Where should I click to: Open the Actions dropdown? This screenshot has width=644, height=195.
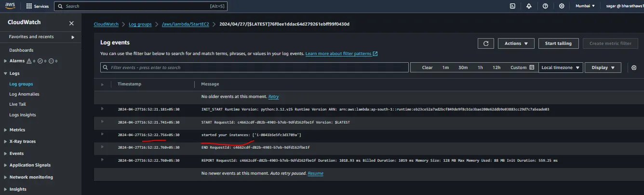[x=516, y=43]
